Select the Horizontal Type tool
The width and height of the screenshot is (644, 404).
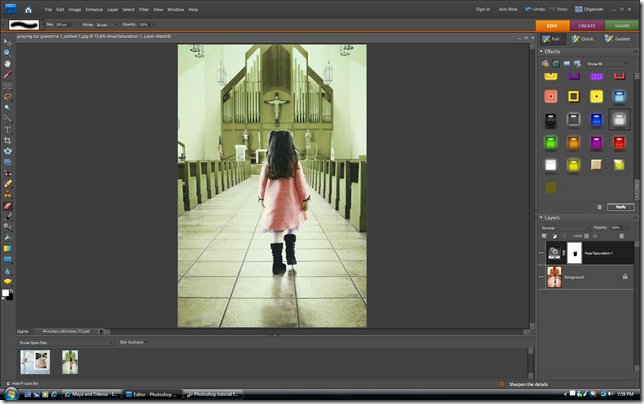[7, 129]
